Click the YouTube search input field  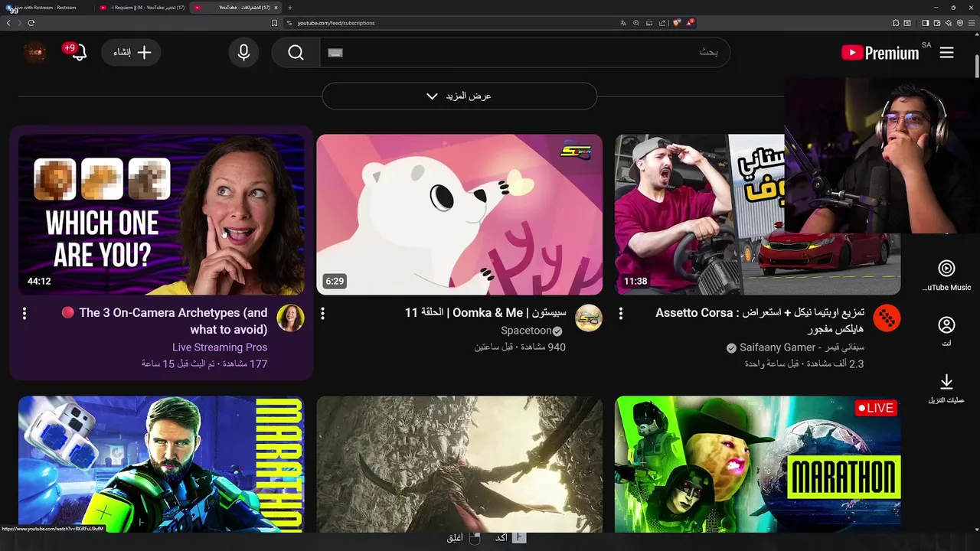coord(524,53)
